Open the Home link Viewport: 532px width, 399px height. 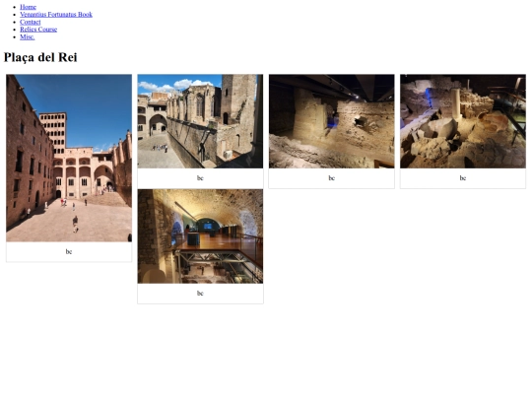tap(28, 7)
